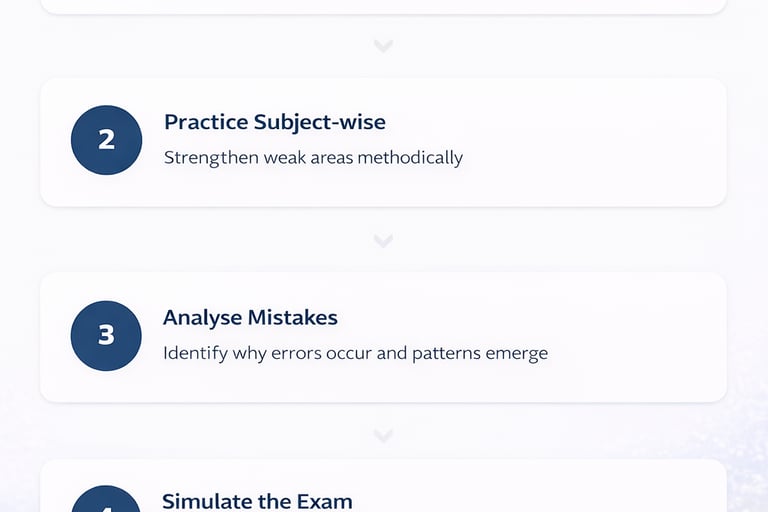
Task: Click the down chevron below Analyse Mistakes card
Action: click(x=383, y=435)
